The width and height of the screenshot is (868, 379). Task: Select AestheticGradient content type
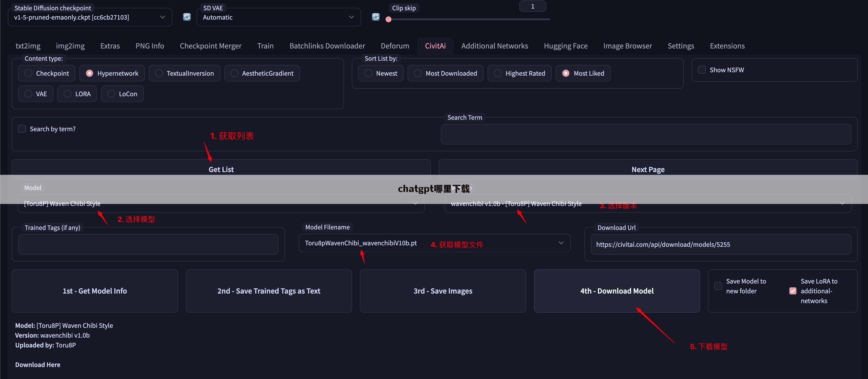[x=262, y=73]
